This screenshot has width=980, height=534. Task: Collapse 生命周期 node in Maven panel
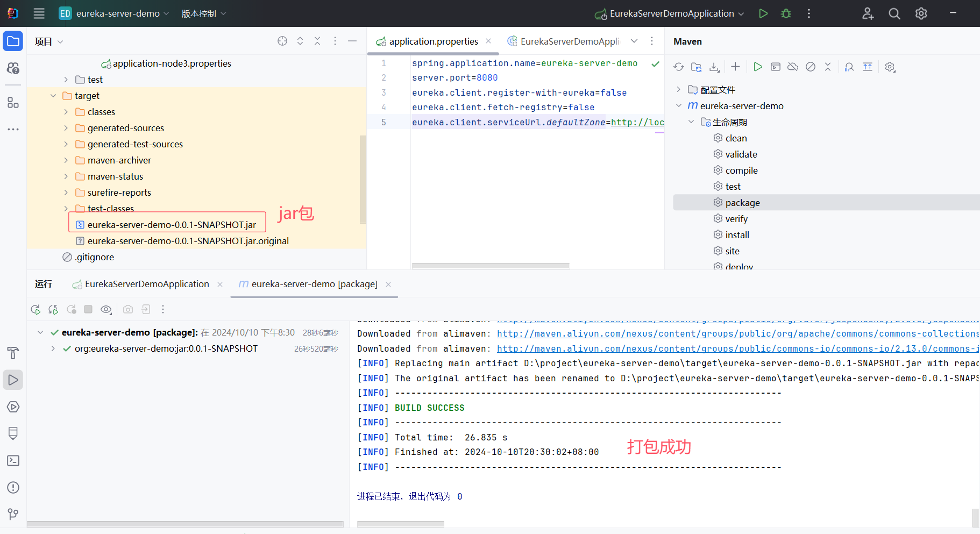pyautogui.click(x=691, y=122)
